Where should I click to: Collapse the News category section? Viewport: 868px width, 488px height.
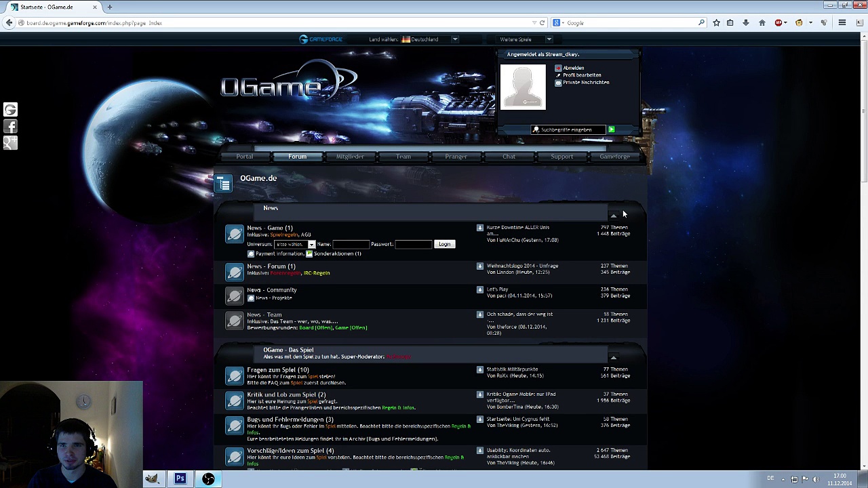(613, 216)
